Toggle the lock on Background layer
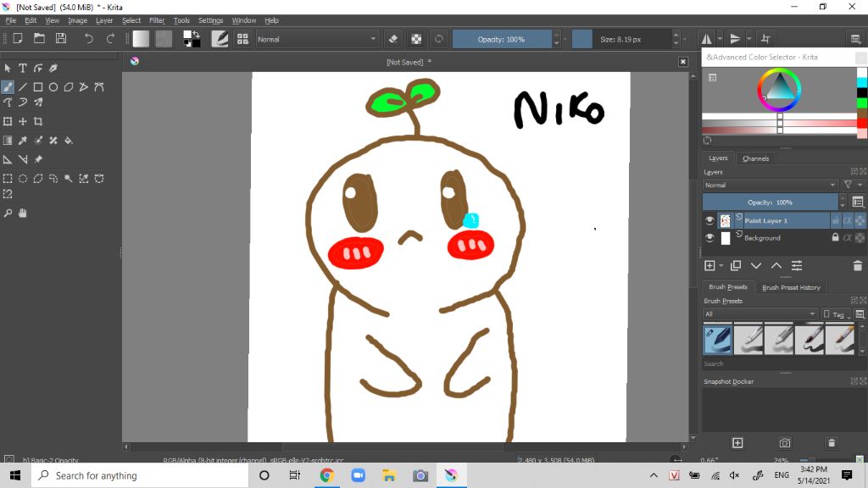The height and width of the screenshot is (488, 868). 835,237
